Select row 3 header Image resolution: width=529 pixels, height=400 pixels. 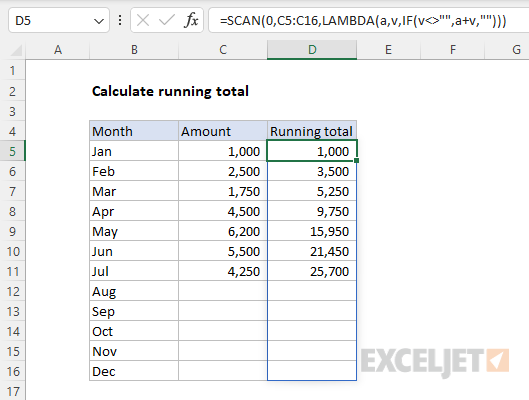pos(12,111)
